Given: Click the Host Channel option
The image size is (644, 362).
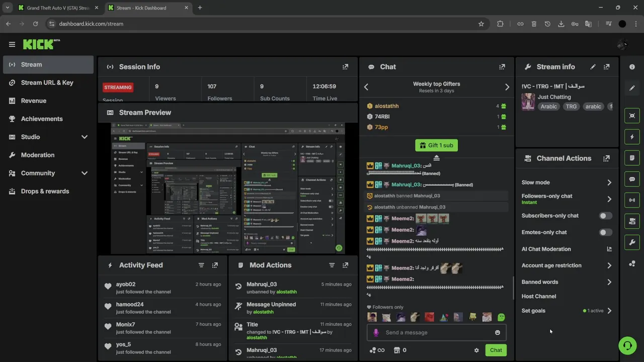Looking at the screenshot, I should [538, 297].
